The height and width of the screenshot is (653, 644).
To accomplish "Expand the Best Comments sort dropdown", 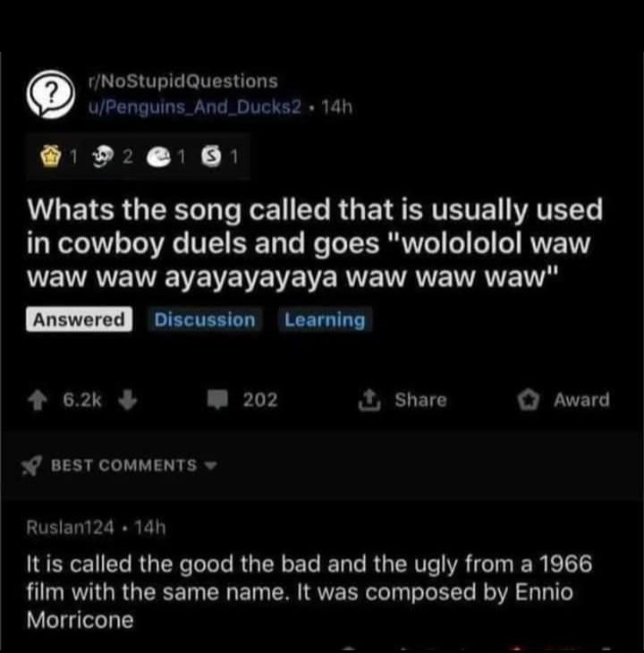I will [x=211, y=465].
